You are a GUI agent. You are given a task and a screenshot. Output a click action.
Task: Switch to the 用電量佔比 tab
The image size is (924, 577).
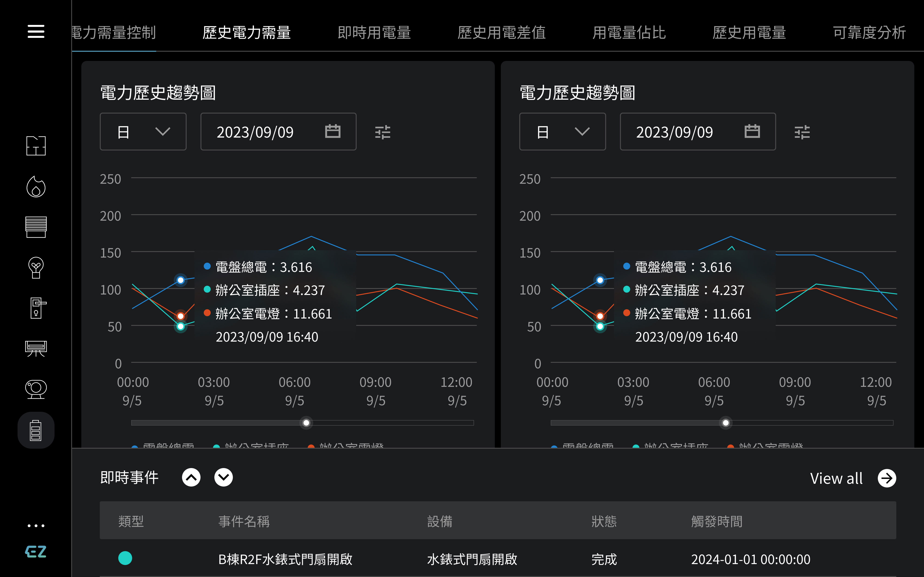click(x=629, y=33)
